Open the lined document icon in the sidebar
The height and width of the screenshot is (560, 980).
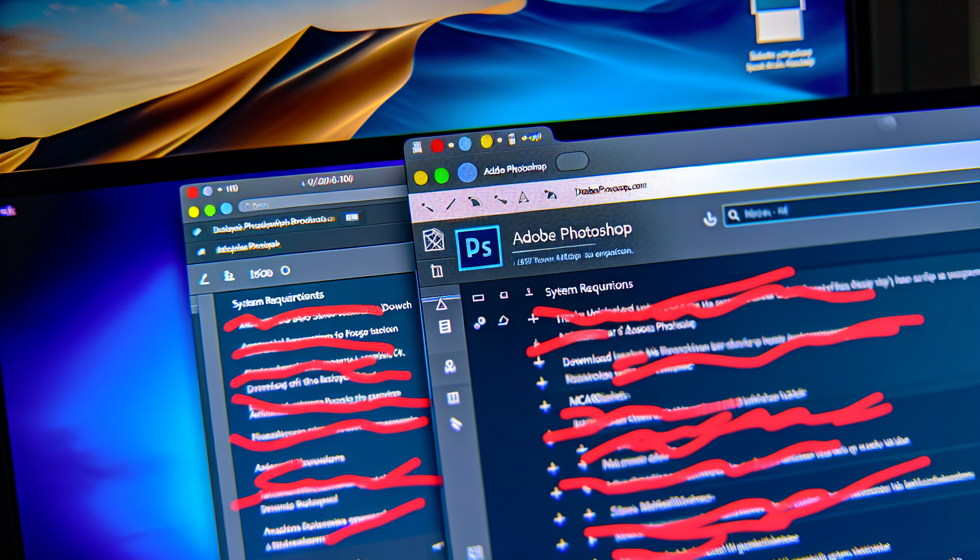[445, 327]
